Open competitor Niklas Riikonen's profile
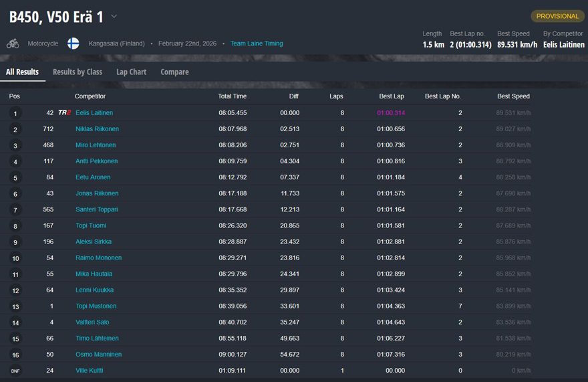 97,129
